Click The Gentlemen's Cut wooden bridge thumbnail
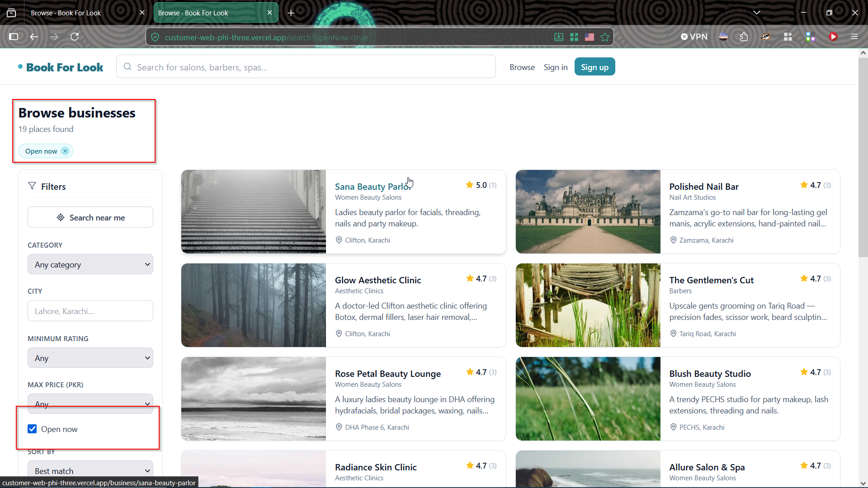The image size is (868, 488). [588, 305]
